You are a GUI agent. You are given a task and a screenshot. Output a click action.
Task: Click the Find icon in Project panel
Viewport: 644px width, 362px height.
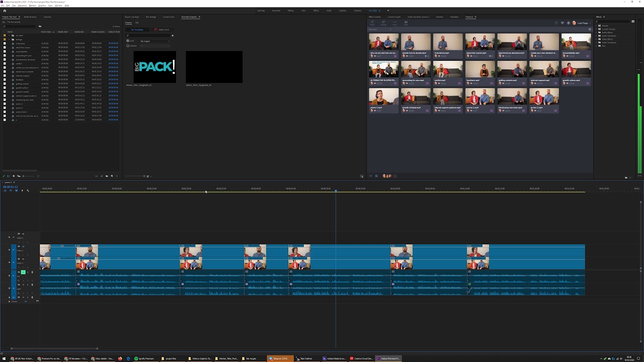click(x=102, y=176)
